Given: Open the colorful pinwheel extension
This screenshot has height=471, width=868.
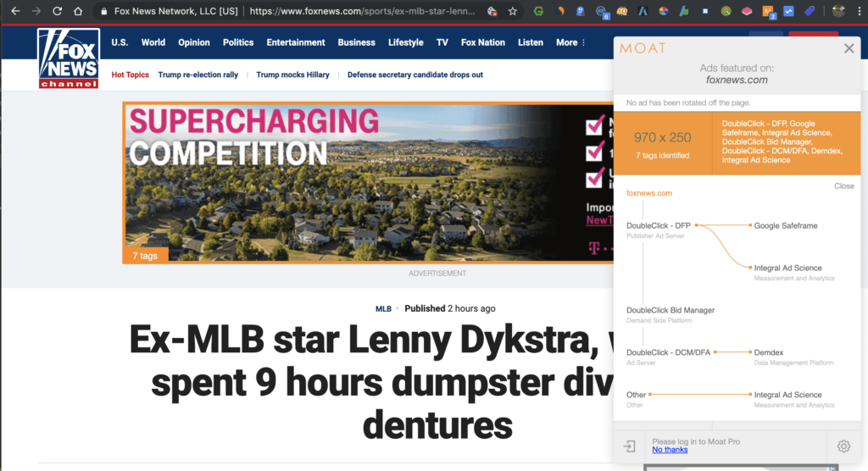Looking at the screenshot, I should [x=663, y=11].
